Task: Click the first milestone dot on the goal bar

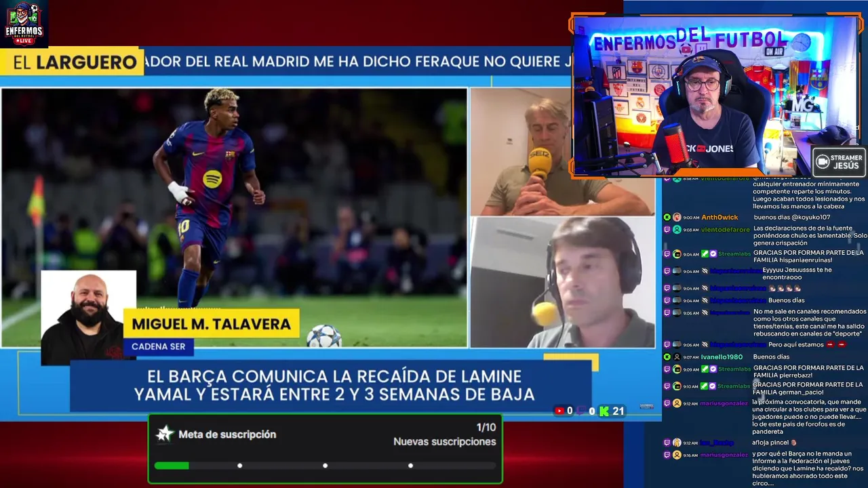Action: tap(239, 466)
